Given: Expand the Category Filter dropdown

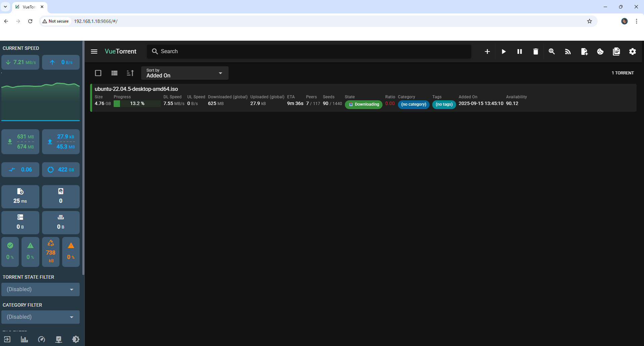Looking at the screenshot, I should (41, 317).
